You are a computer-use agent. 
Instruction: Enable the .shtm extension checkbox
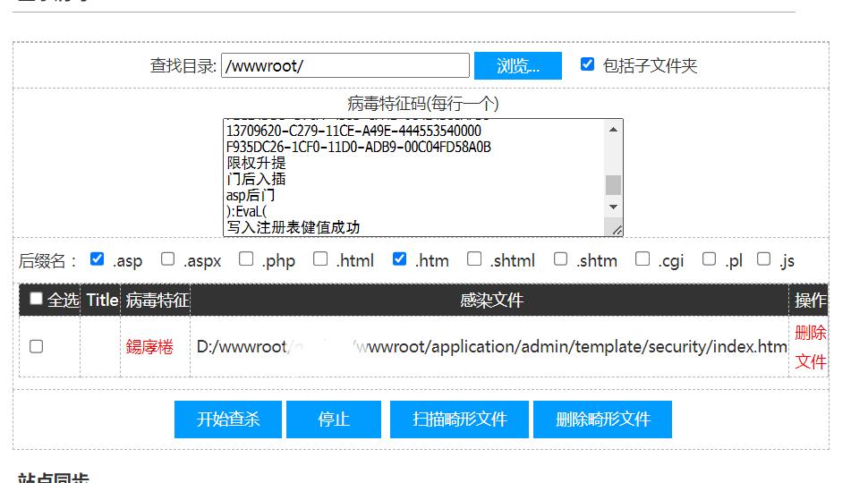pyautogui.click(x=561, y=258)
